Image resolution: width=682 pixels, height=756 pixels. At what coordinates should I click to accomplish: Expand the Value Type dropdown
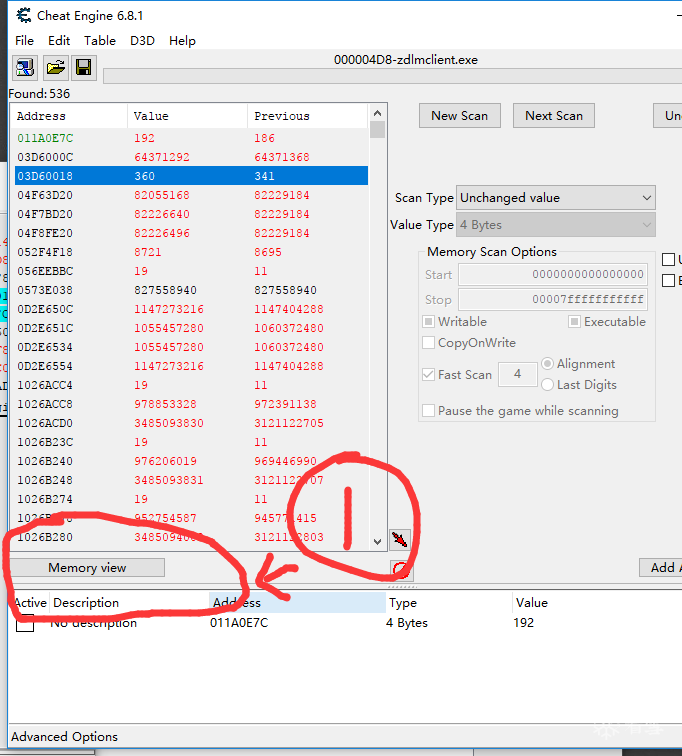pos(555,225)
